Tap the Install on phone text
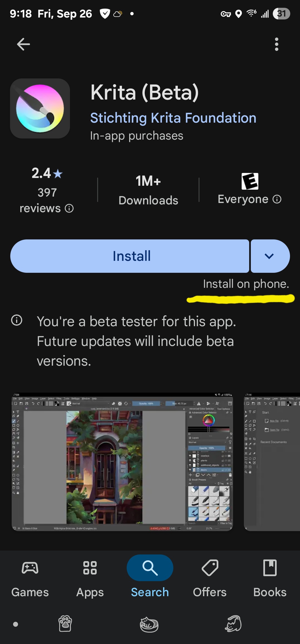The width and height of the screenshot is (300, 644). pos(246,284)
